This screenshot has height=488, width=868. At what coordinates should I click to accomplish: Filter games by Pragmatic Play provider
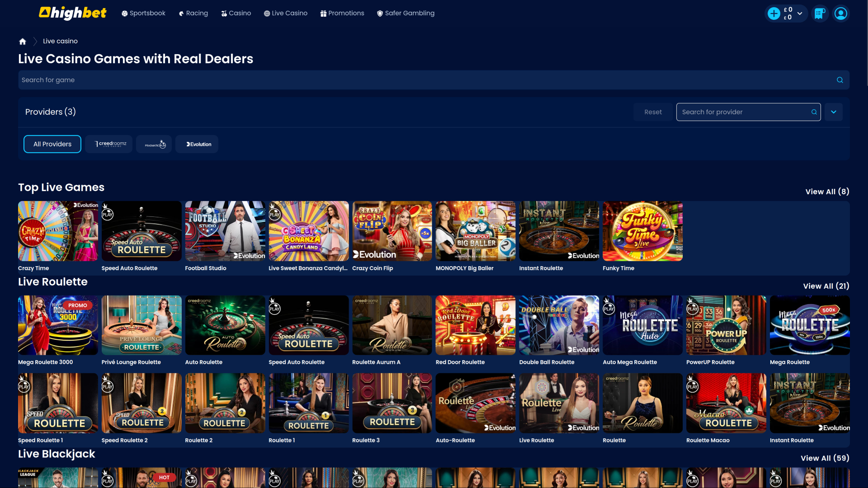click(x=154, y=144)
